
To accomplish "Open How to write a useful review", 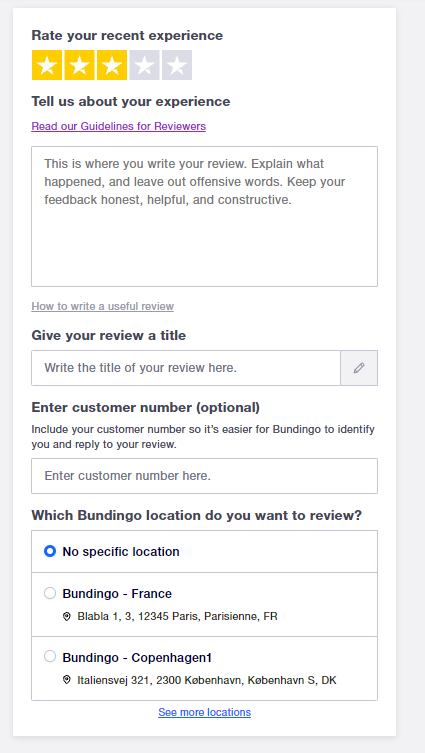I will pos(103,306).
